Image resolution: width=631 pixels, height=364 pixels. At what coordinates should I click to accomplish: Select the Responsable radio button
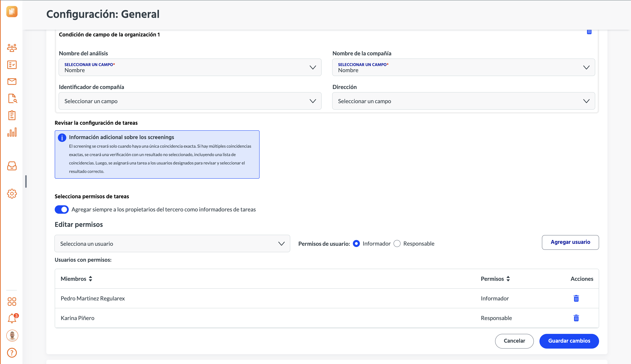(397, 243)
